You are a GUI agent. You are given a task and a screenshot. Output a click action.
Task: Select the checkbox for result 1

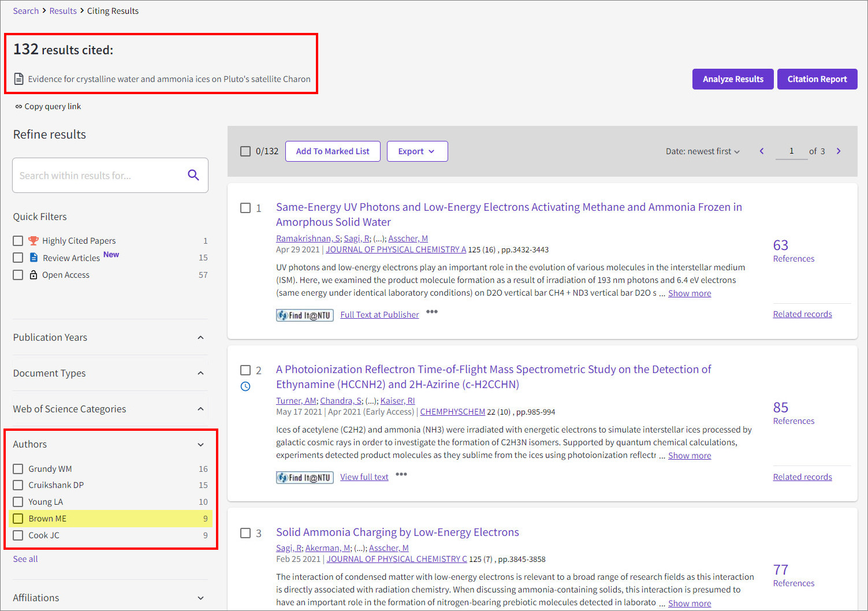(x=245, y=208)
